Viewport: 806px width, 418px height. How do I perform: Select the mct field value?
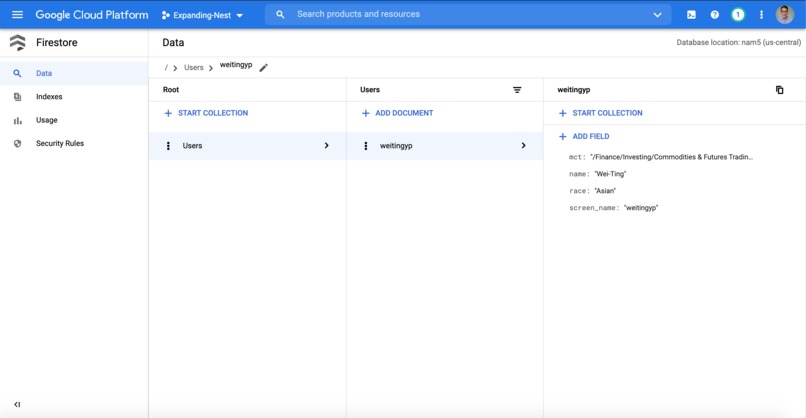[x=671, y=157]
